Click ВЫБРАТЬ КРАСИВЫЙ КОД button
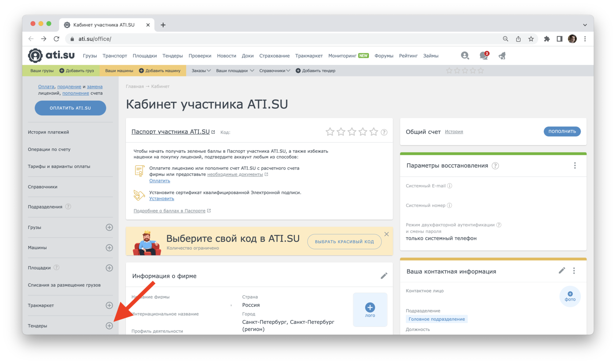 click(x=344, y=242)
